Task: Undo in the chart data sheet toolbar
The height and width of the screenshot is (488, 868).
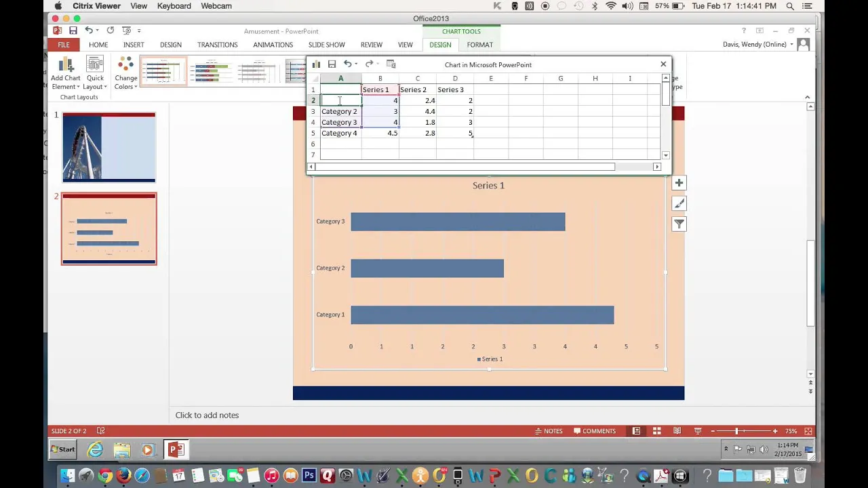Action: click(347, 64)
